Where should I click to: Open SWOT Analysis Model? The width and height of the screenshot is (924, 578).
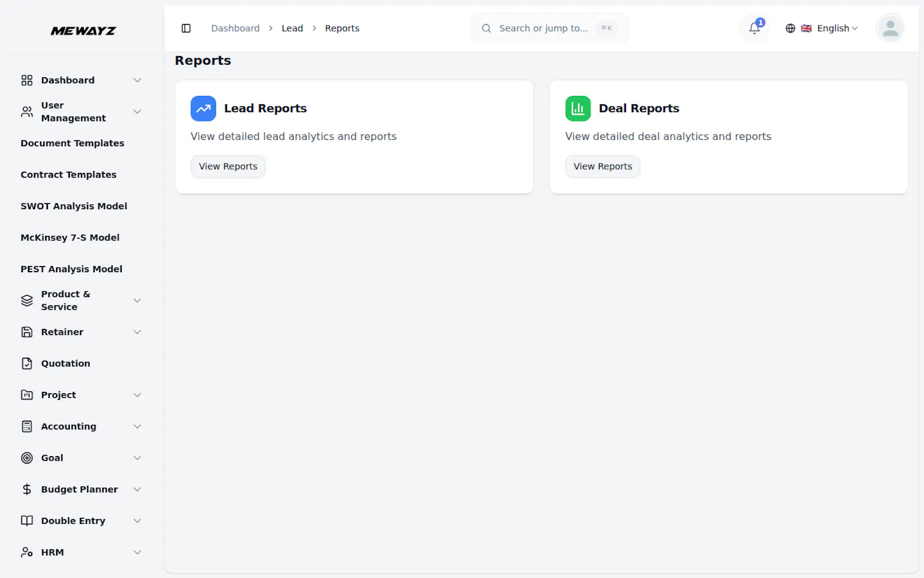coord(74,206)
